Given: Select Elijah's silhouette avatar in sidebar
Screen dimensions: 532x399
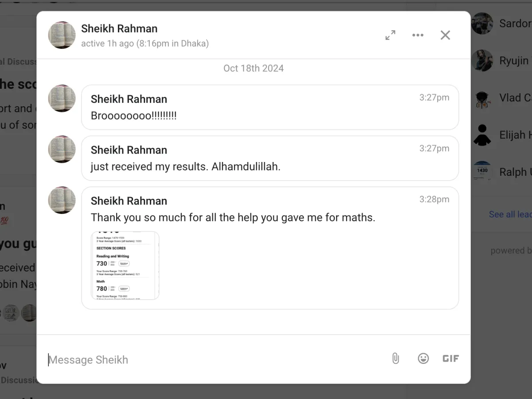Looking at the screenshot, I should tap(482, 135).
